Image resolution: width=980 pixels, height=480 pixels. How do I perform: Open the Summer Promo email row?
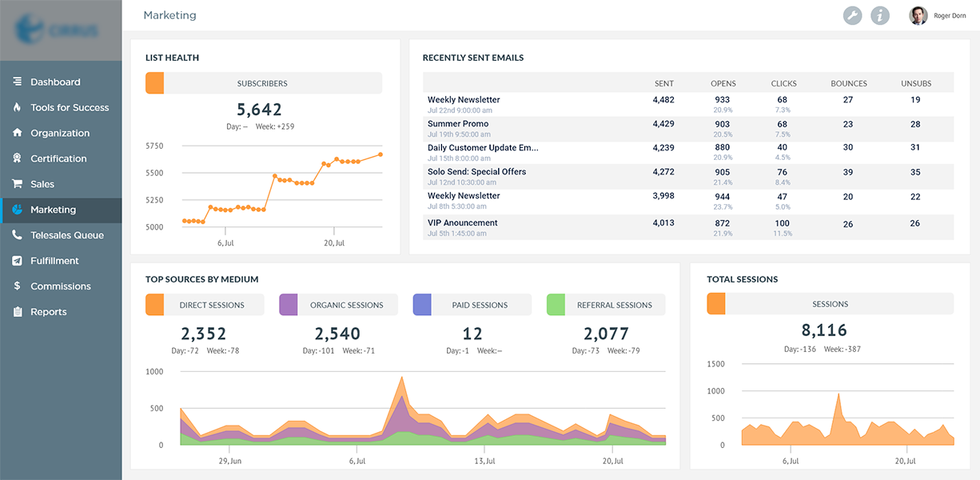click(x=458, y=124)
